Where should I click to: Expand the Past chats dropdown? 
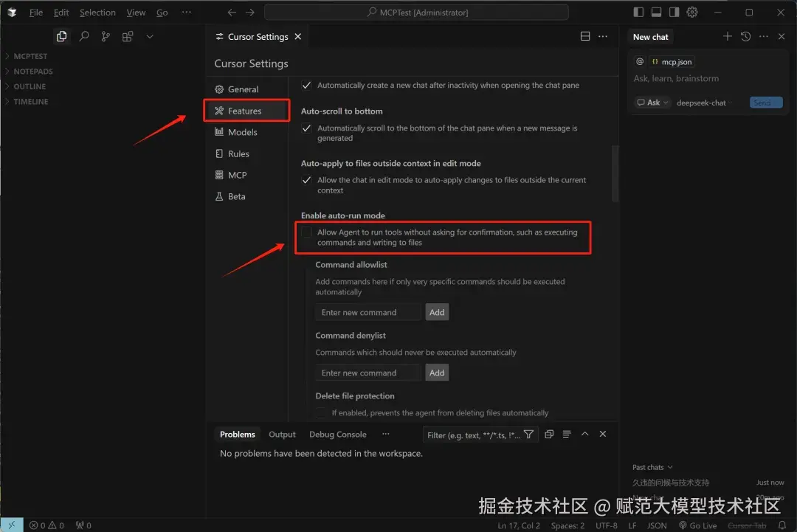click(x=652, y=467)
